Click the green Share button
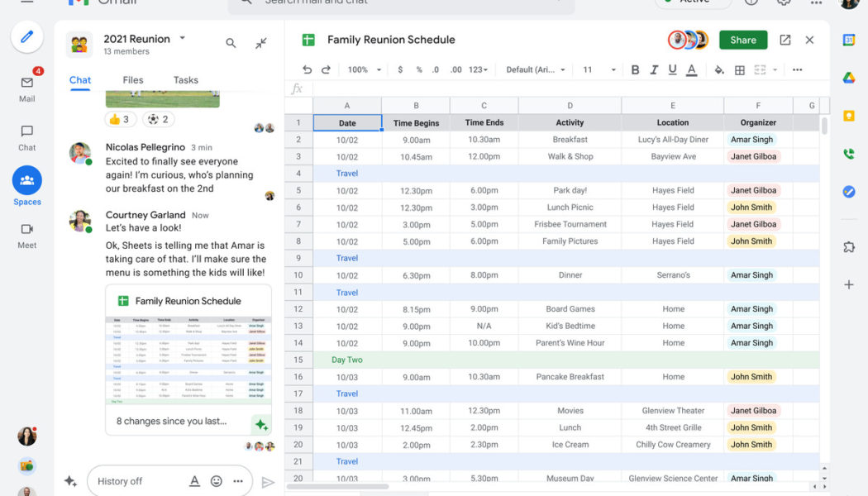Image resolution: width=868 pixels, height=496 pixels. (x=742, y=40)
